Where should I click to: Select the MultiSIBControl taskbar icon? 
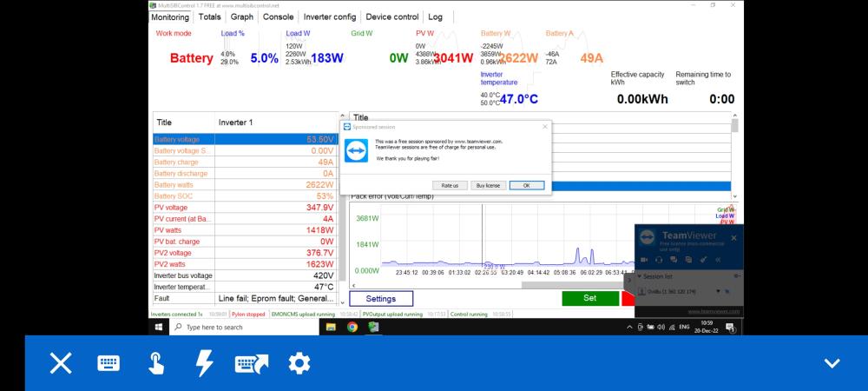[x=373, y=328]
